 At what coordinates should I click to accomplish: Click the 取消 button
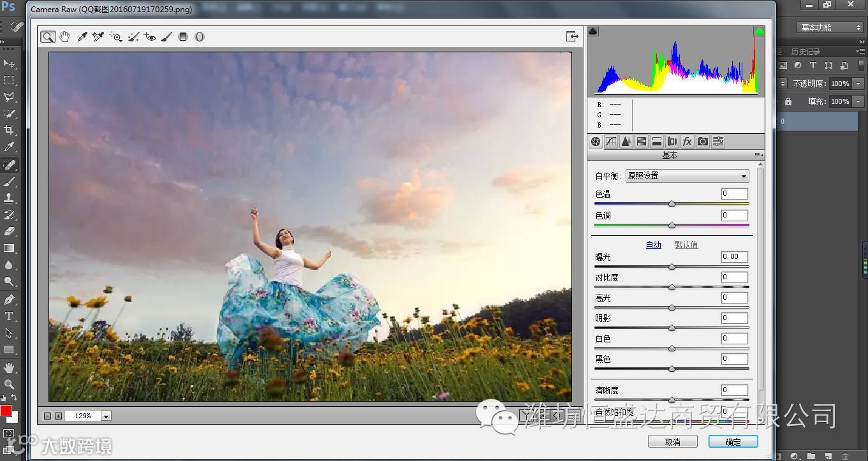pos(673,442)
